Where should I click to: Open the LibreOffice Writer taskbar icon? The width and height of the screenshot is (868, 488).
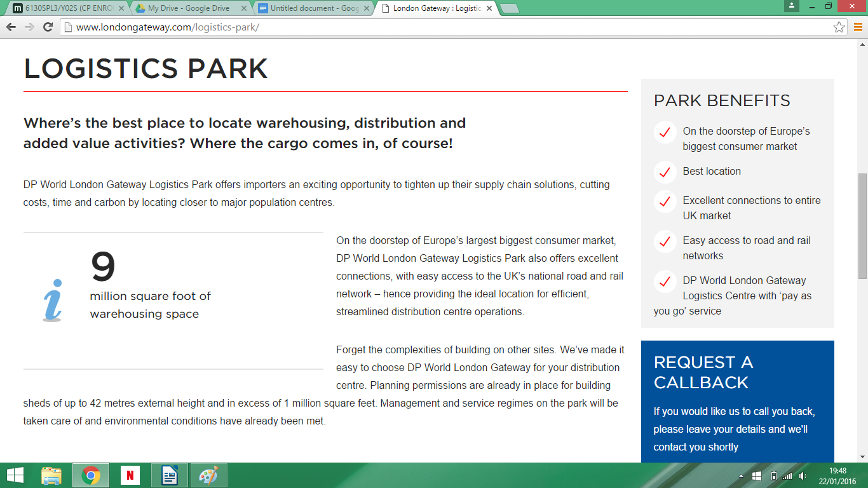click(x=170, y=475)
